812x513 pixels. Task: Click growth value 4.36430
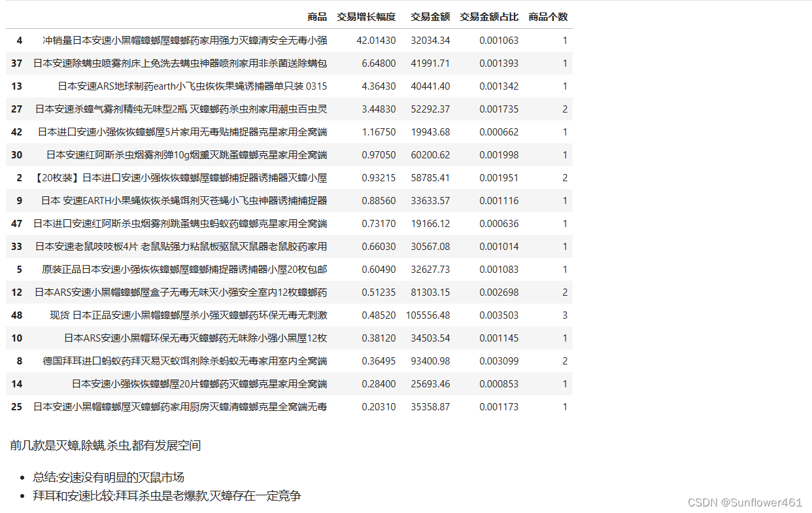(x=379, y=86)
